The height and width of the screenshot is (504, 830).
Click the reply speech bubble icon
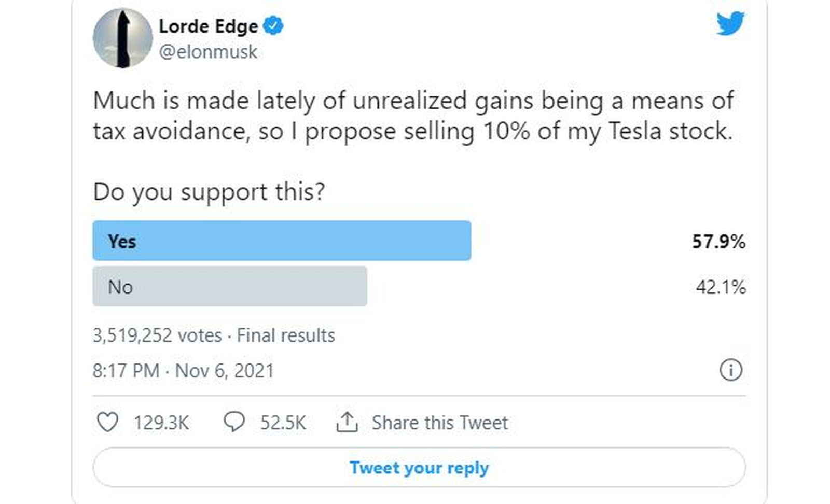tap(234, 422)
